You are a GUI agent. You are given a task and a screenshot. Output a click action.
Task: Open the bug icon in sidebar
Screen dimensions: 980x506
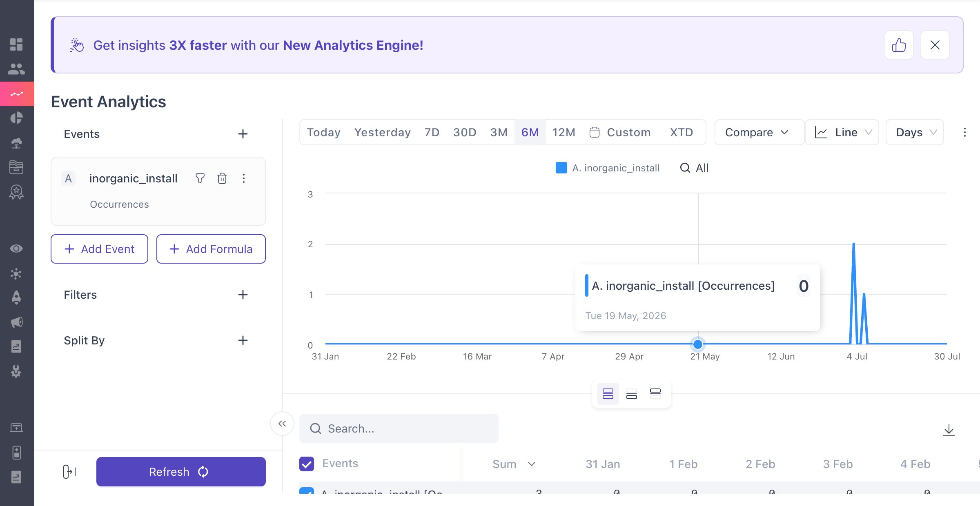16,371
